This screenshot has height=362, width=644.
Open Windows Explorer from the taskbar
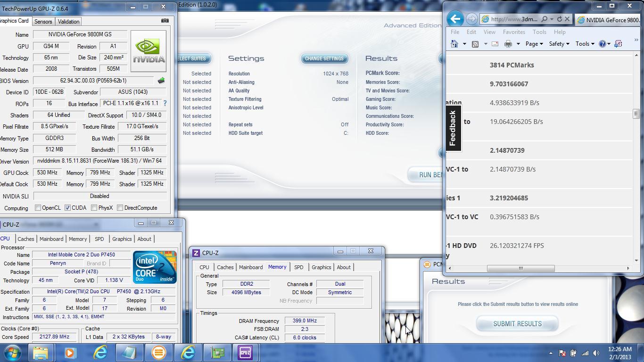coord(41,353)
